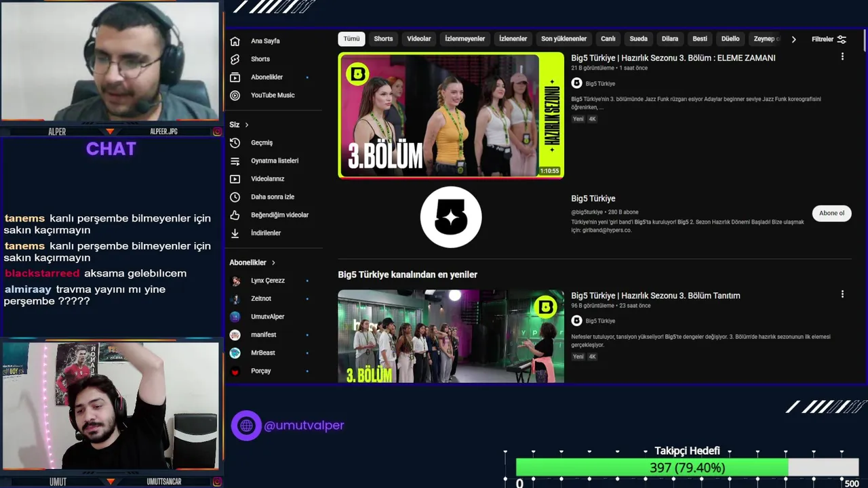Expand the Siz section chevron

[x=247, y=125]
